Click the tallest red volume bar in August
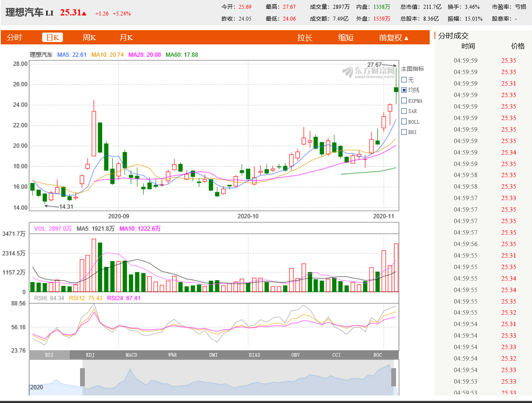 [94, 265]
